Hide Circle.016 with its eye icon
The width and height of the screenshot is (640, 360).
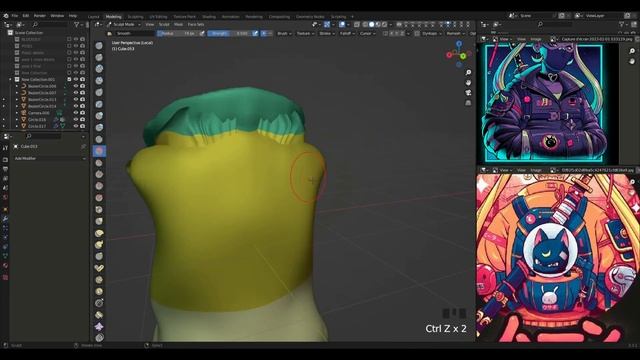click(x=76, y=120)
